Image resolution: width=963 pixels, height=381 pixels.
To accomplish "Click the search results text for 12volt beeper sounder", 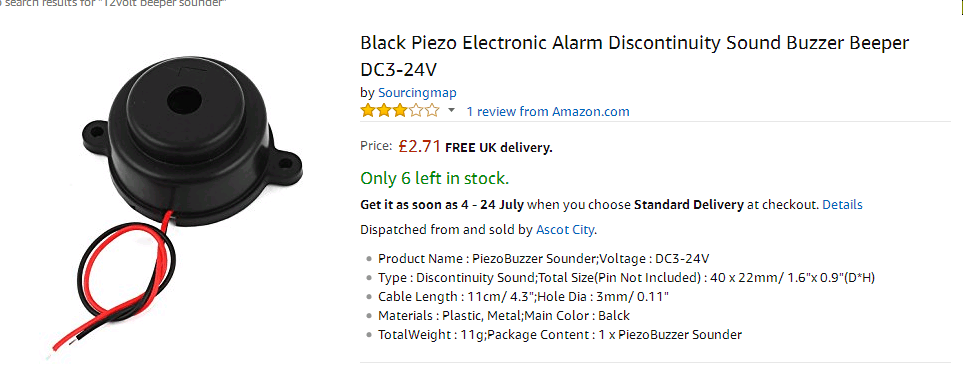I will tap(114, 3).
